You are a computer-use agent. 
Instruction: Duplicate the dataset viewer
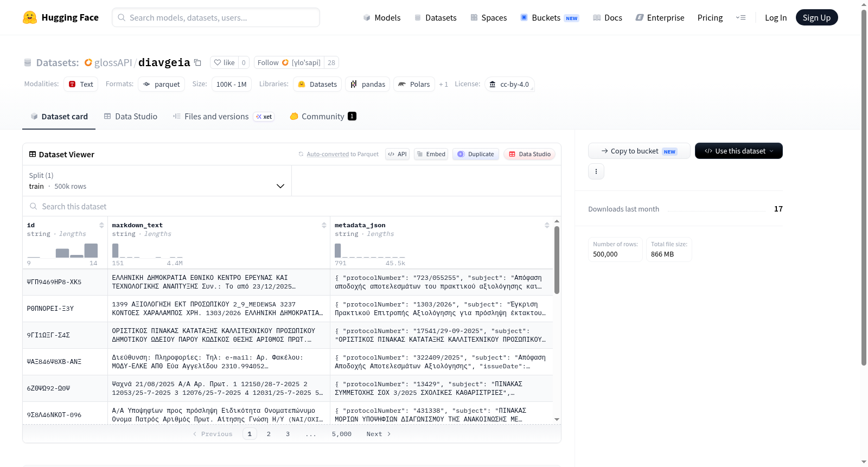[x=476, y=154]
